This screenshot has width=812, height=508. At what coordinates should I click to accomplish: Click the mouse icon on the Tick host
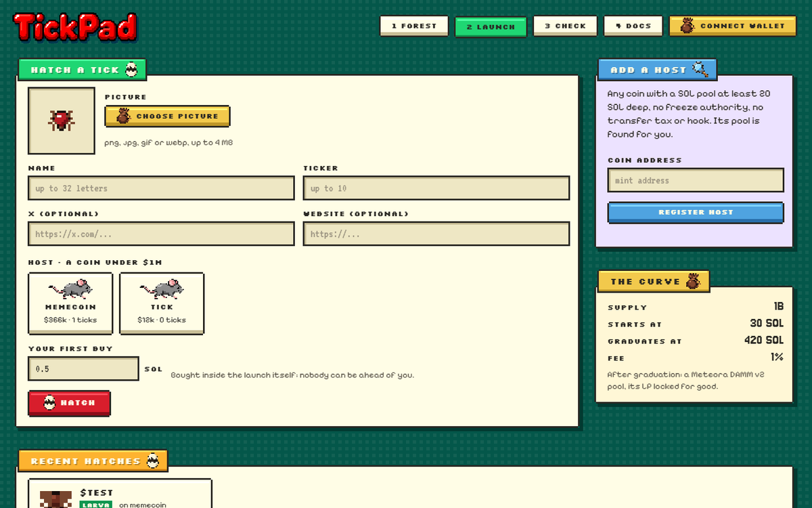162,289
